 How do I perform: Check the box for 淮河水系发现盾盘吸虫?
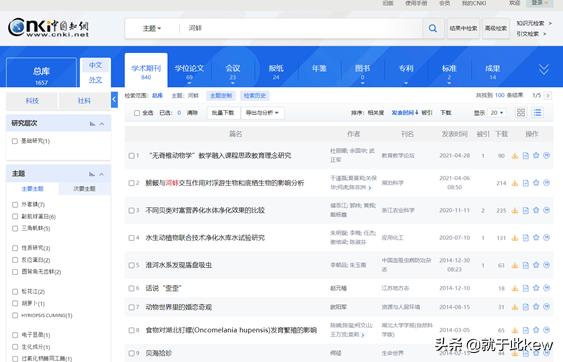pos(131,265)
